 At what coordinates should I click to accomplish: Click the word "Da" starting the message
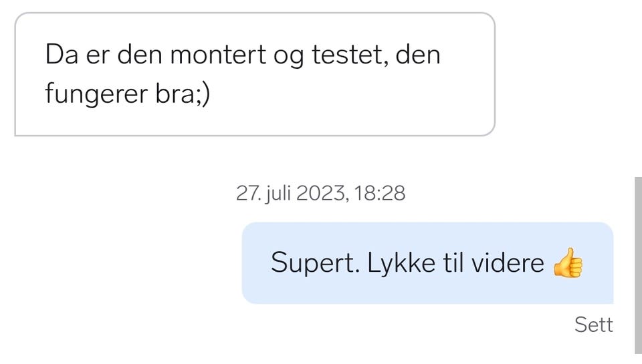point(61,55)
